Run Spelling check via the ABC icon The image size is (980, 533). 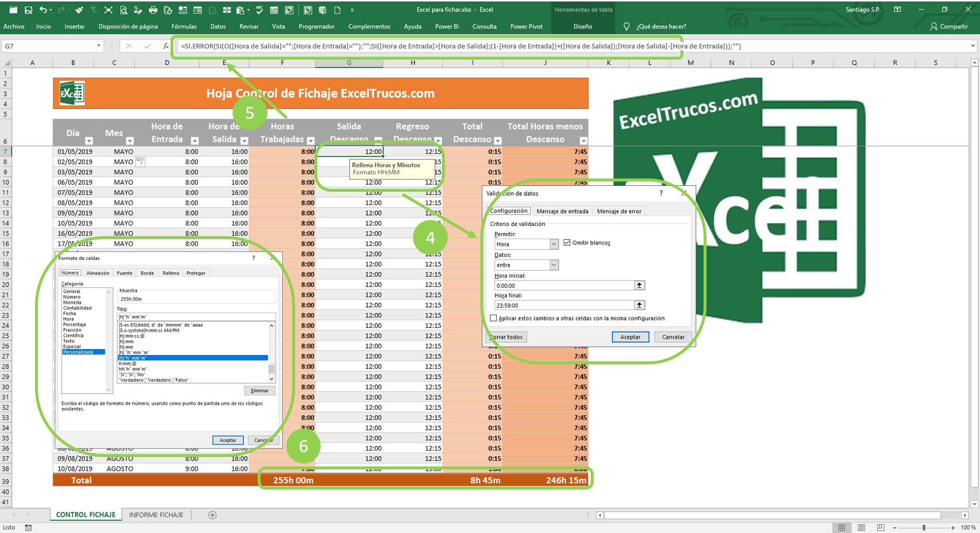pyautogui.click(x=259, y=9)
